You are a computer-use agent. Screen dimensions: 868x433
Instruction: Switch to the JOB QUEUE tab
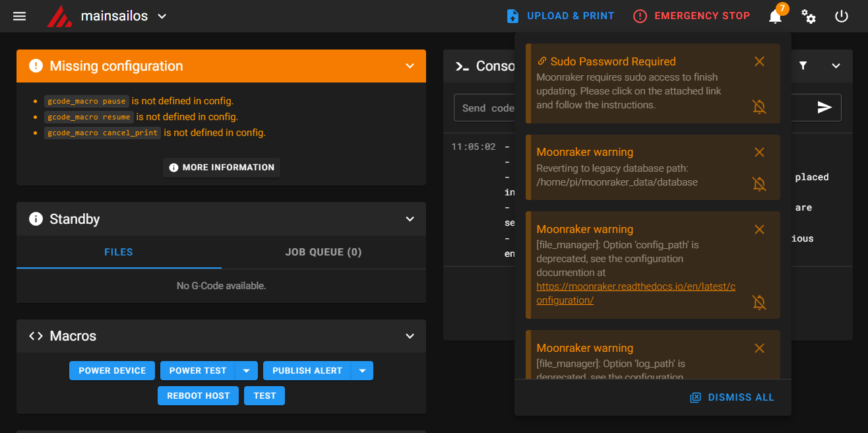click(x=323, y=251)
